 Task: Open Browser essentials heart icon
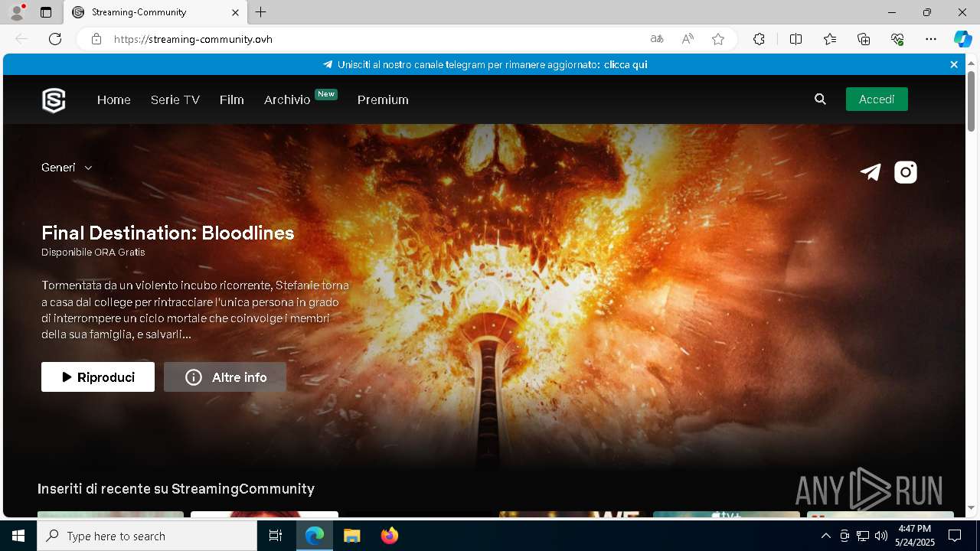[x=897, y=39]
